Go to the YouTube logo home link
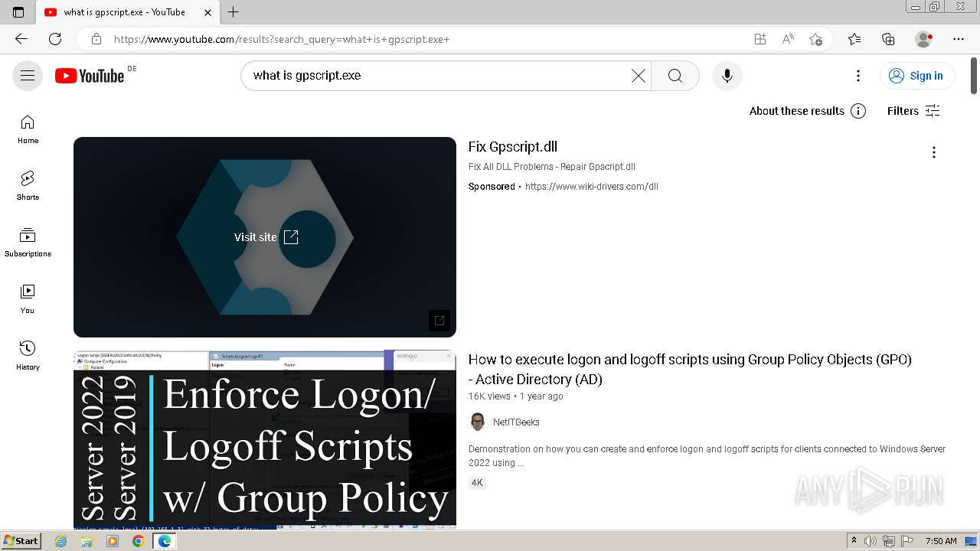Image resolution: width=980 pixels, height=551 pixels. click(90, 75)
